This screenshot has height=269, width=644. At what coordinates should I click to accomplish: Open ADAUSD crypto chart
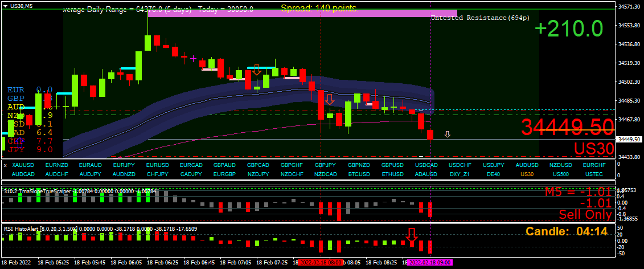coord(426,174)
